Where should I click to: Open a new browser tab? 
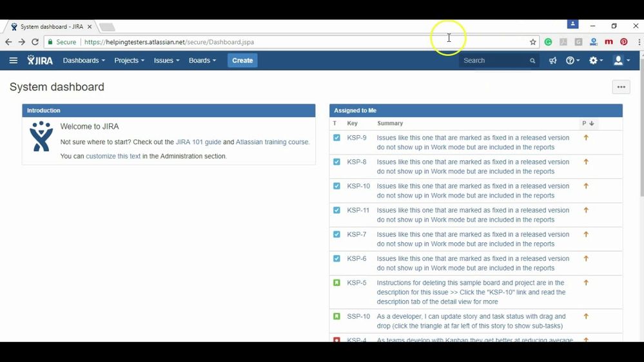[107, 27]
